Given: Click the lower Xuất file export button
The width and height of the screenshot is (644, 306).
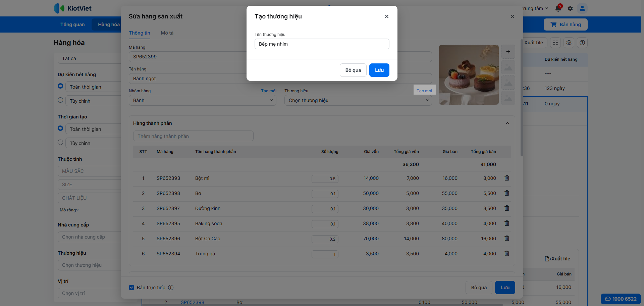Looking at the screenshot, I should pos(557,259).
